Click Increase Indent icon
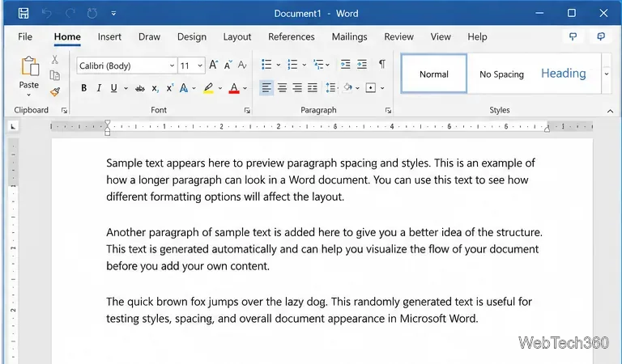 coord(362,64)
